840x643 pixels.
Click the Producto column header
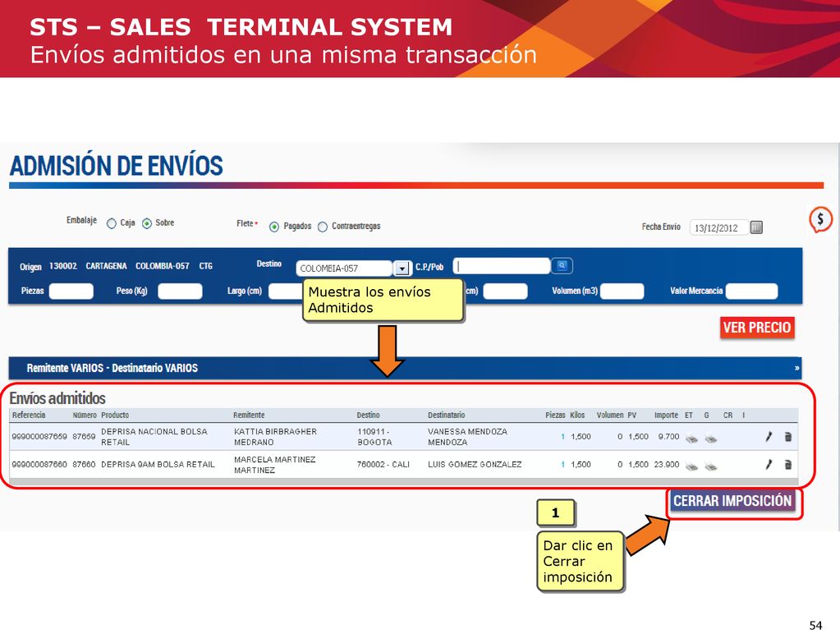[115, 416]
